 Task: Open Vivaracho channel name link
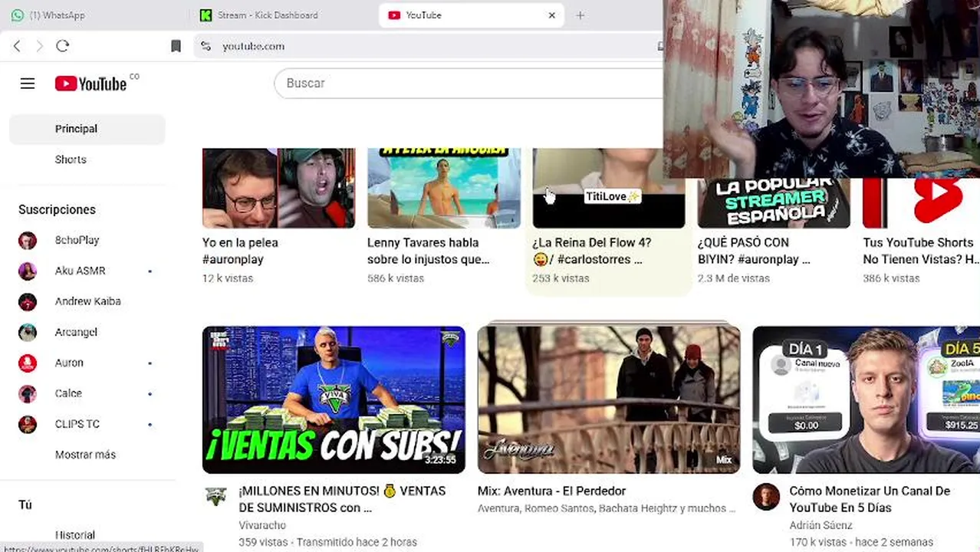click(262, 525)
